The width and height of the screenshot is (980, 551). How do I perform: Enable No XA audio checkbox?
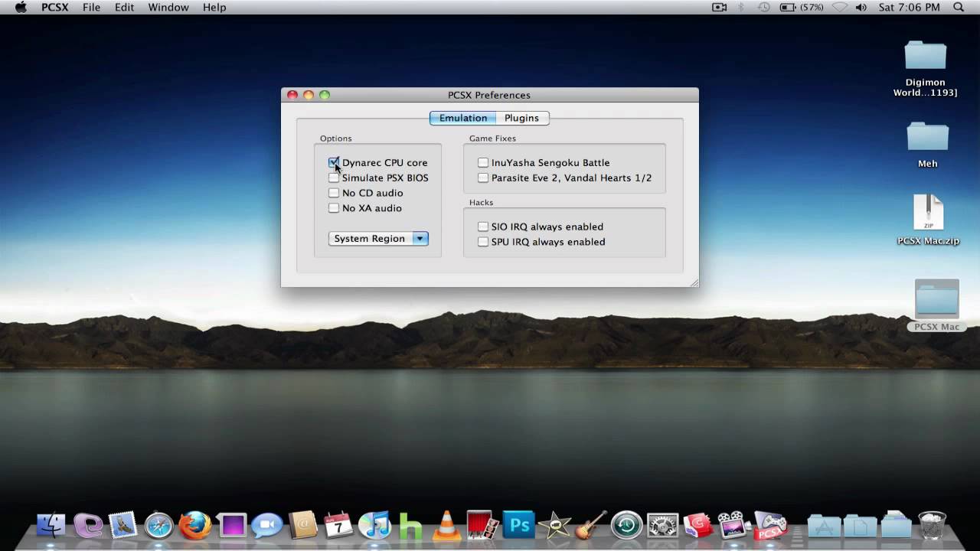pyautogui.click(x=334, y=208)
